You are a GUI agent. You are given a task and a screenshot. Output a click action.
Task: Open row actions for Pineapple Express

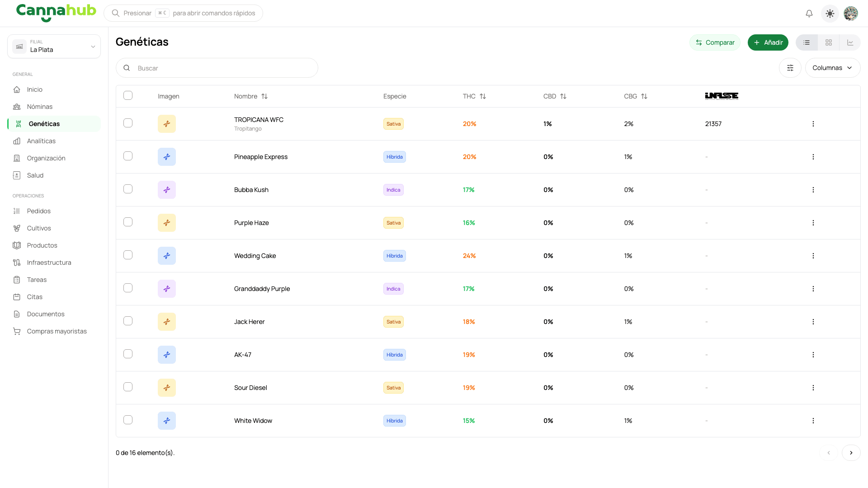coord(813,157)
